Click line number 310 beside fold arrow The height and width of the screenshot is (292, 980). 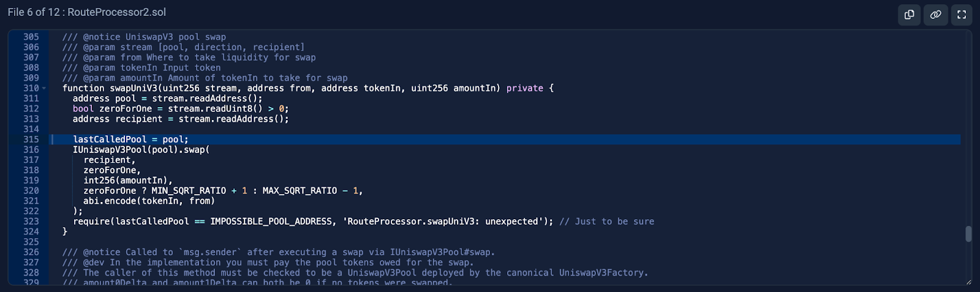tap(31, 88)
